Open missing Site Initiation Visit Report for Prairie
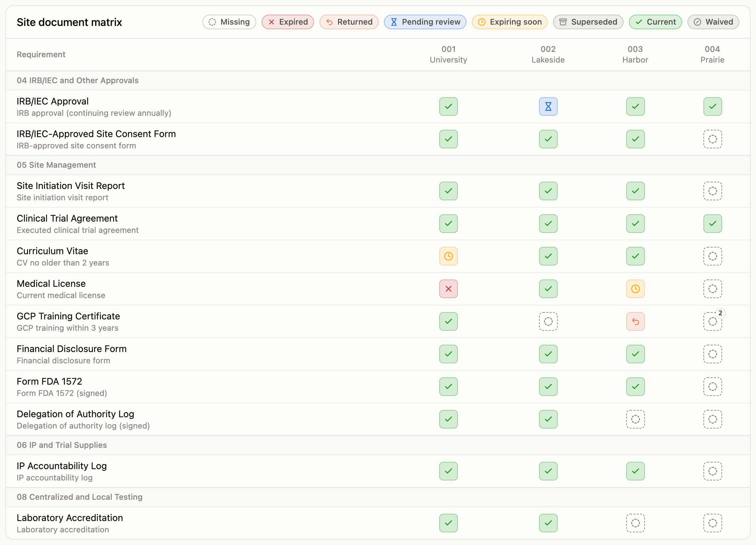 pyautogui.click(x=712, y=191)
